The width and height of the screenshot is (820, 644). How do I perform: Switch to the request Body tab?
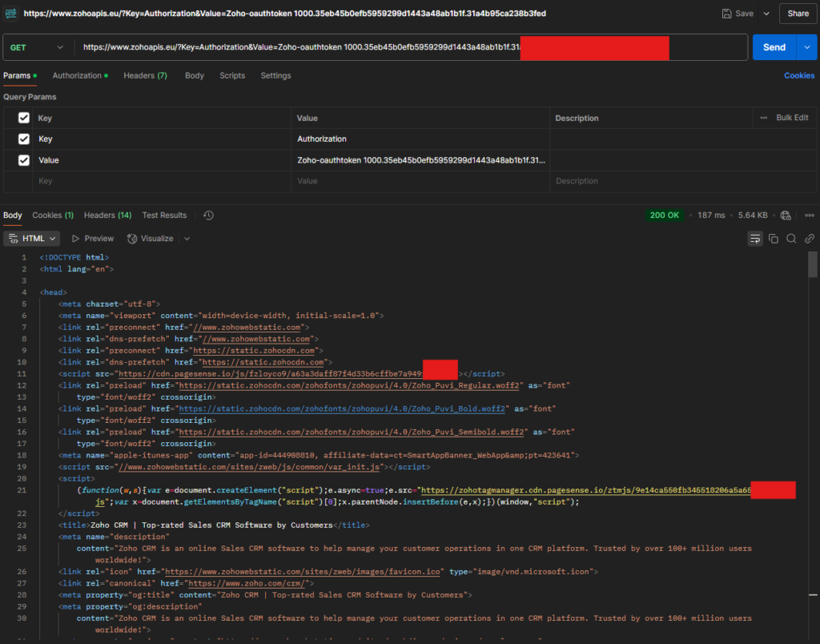tap(195, 76)
